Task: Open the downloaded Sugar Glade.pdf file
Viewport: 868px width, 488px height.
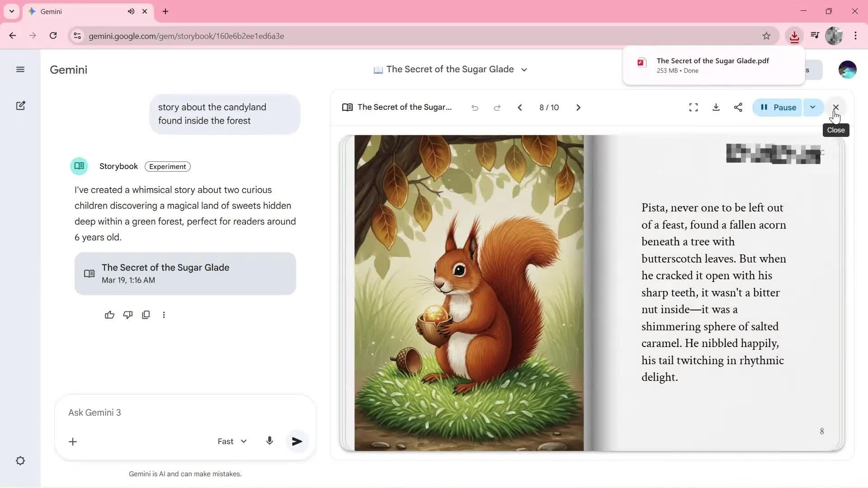Action: click(x=712, y=65)
